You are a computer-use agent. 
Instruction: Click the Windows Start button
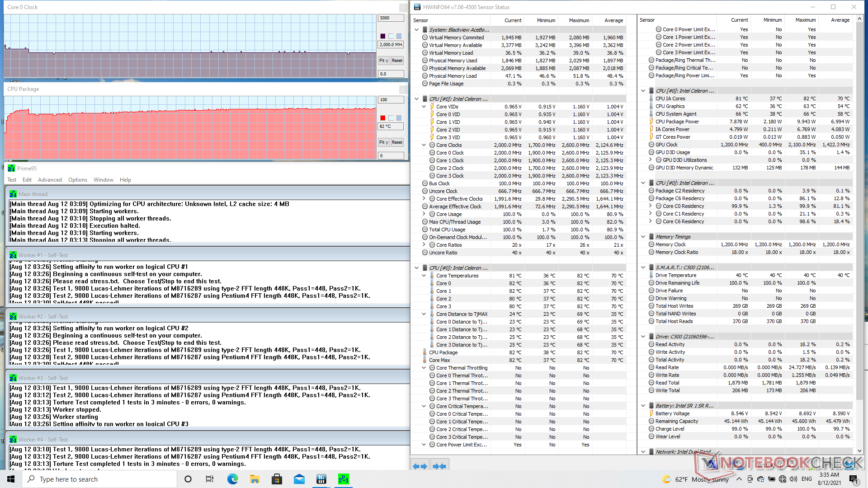tap(11, 479)
